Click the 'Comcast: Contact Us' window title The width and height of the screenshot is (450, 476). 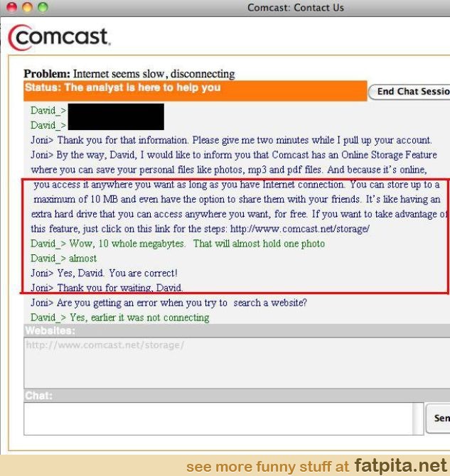coord(296,8)
